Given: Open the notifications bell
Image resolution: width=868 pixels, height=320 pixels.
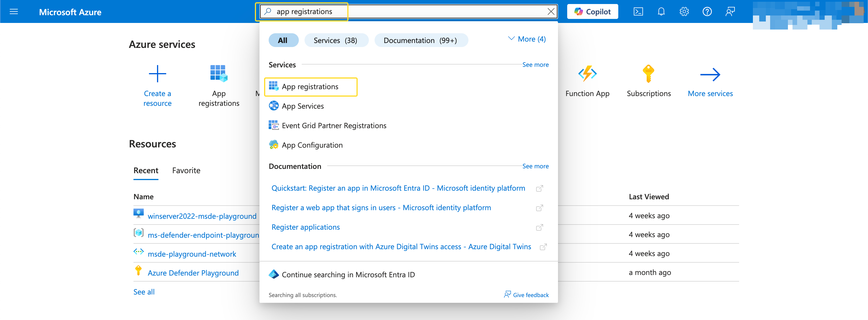Looking at the screenshot, I should coord(661,12).
